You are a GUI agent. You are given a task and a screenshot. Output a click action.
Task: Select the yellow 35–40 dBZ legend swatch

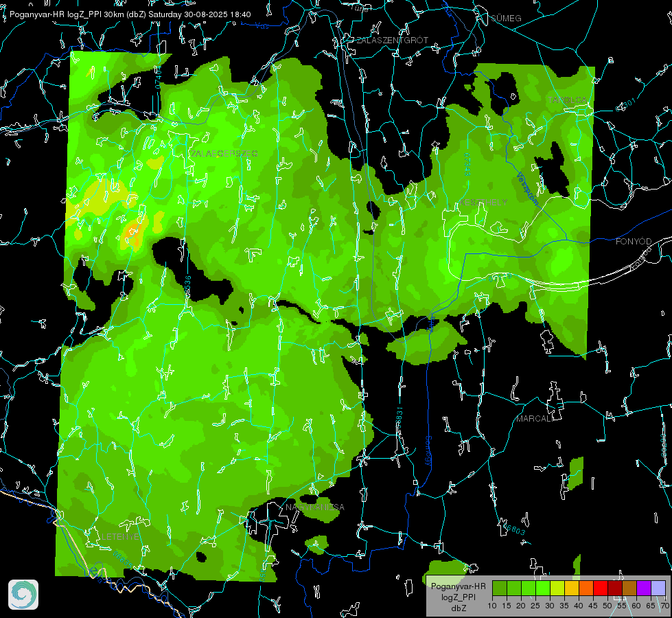point(572,588)
